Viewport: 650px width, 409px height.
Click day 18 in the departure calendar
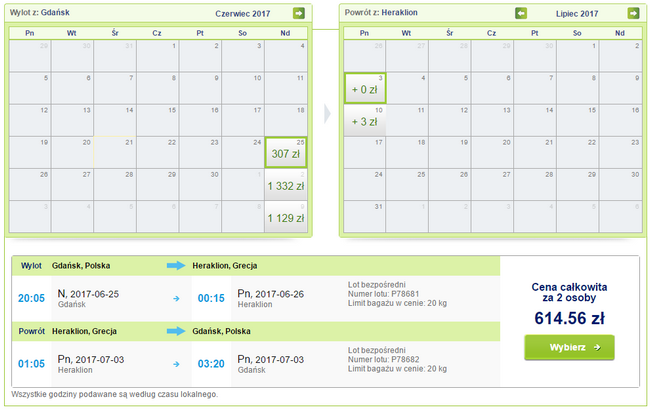[286, 120]
